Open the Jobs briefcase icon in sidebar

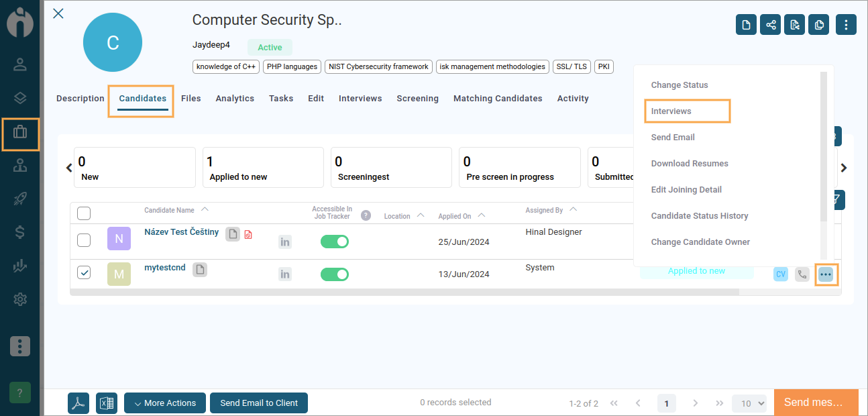[x=20, y=133]
